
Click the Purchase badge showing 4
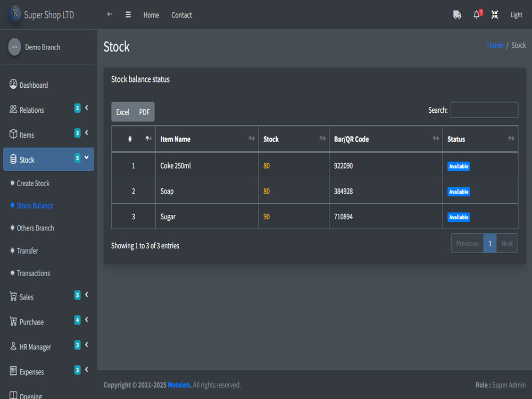77,320
